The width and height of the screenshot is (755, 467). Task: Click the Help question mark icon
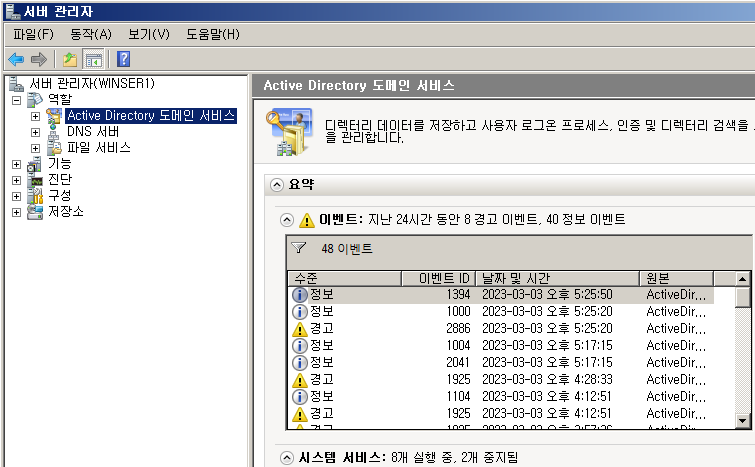(x=123, y=59)
